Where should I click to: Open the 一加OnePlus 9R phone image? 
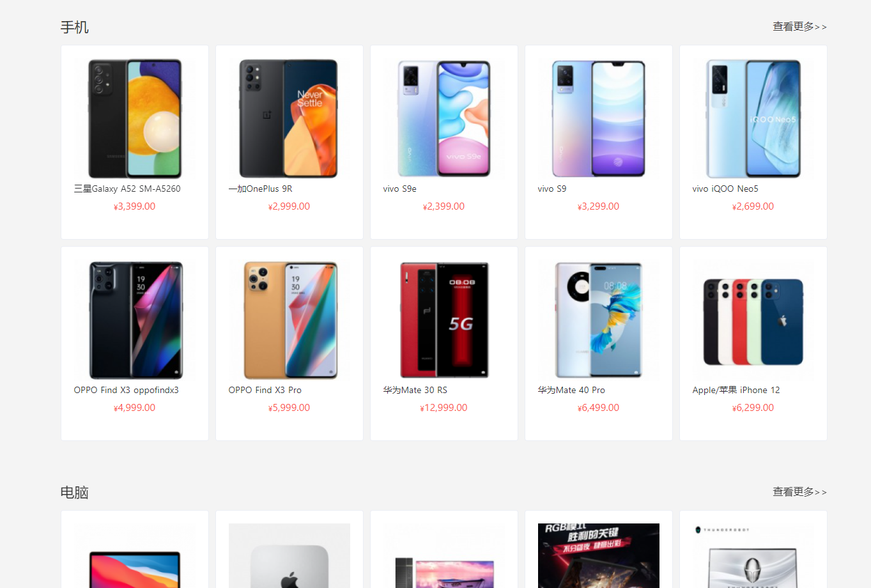pos(289,119)
